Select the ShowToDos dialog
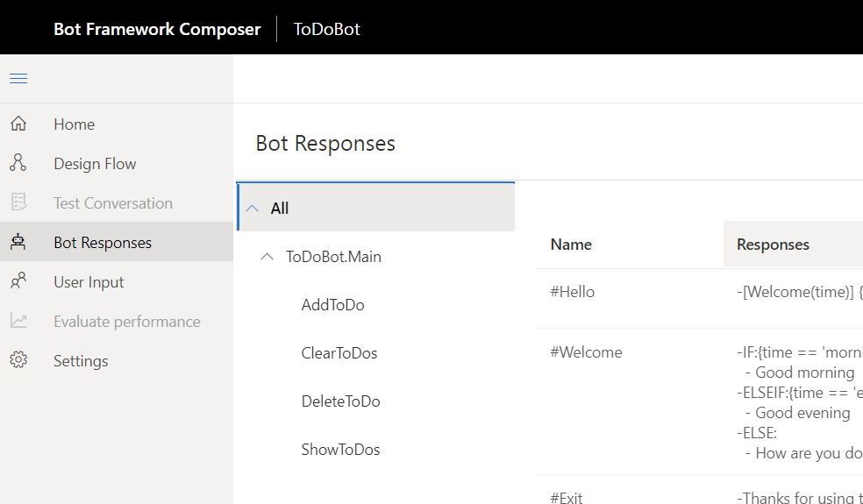Screen dimensions: 863x504 (x=340, y=450)
